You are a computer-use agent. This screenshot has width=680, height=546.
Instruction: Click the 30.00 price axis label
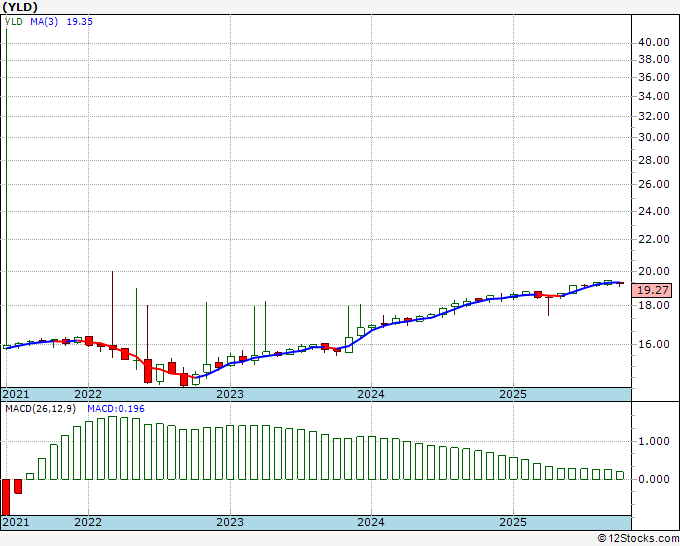654,137
